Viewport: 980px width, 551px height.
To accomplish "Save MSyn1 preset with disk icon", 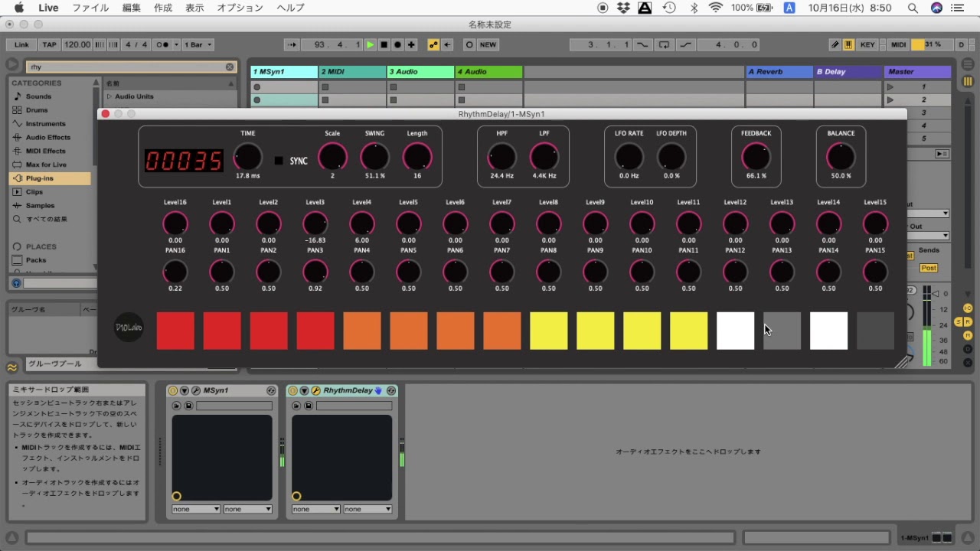I will pyautogui.click(x=188, y=406).
